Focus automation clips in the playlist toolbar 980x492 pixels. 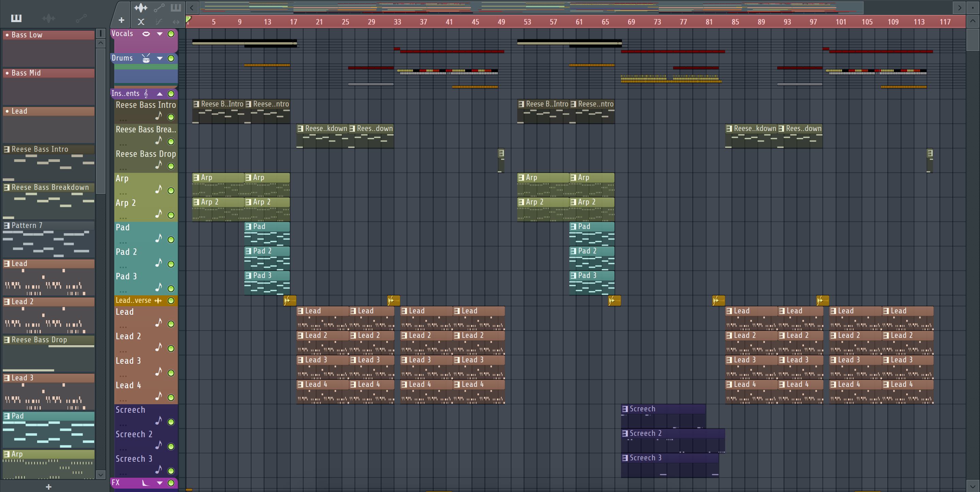tap(159, 7)
